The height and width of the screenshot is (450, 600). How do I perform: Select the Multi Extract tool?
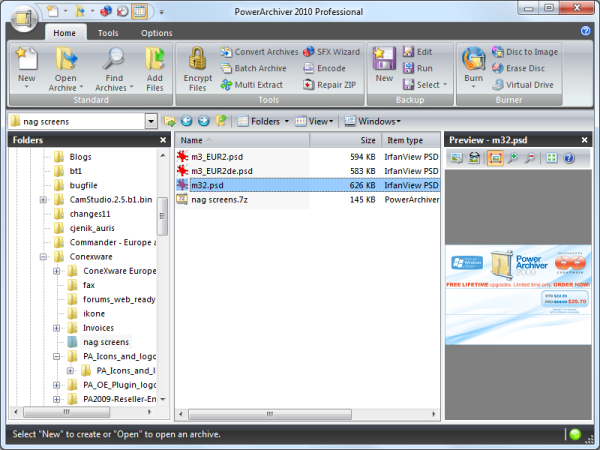click(x=251, y=85)
